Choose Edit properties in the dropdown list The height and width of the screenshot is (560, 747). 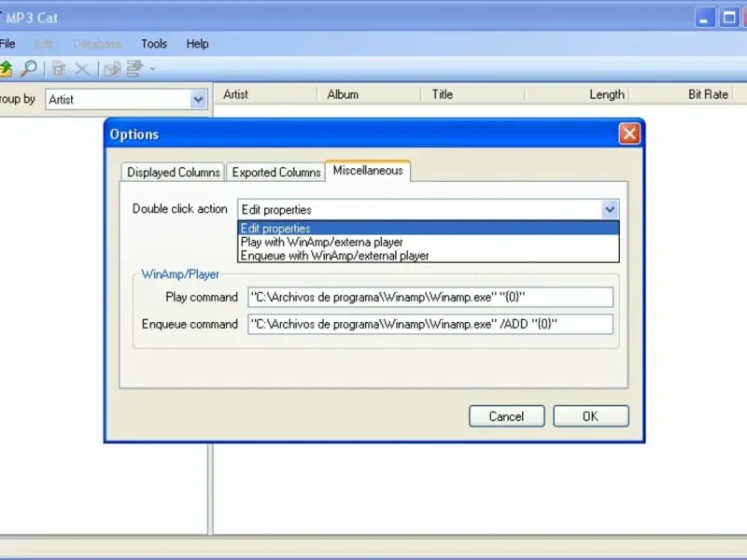(429, 229)
